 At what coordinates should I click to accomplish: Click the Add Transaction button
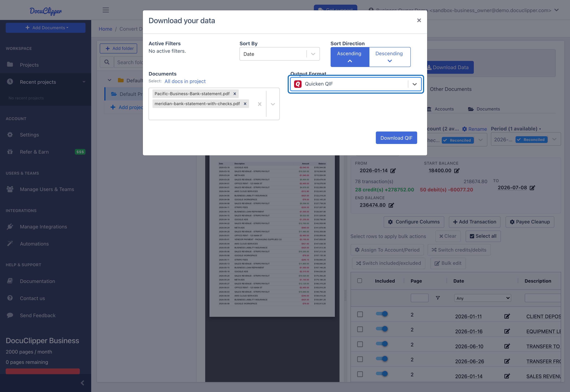click(474, 222)
